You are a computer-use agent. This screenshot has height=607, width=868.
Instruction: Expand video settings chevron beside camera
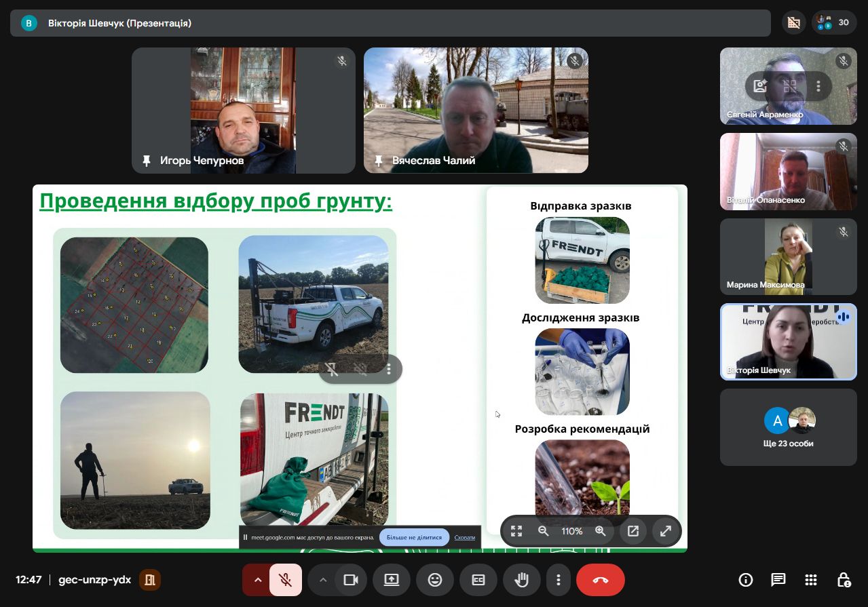click(x=323, y=580)
